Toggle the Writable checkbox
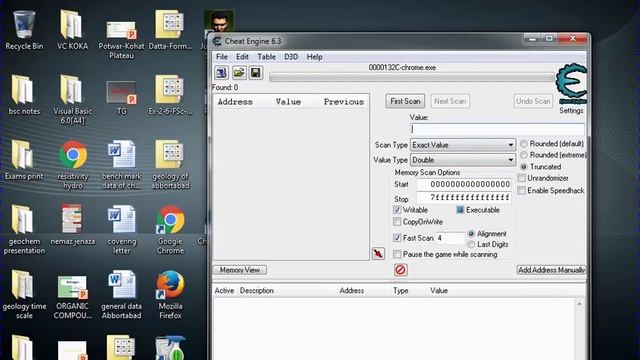The height and width of the screenshot is (360, 640). 397,210
